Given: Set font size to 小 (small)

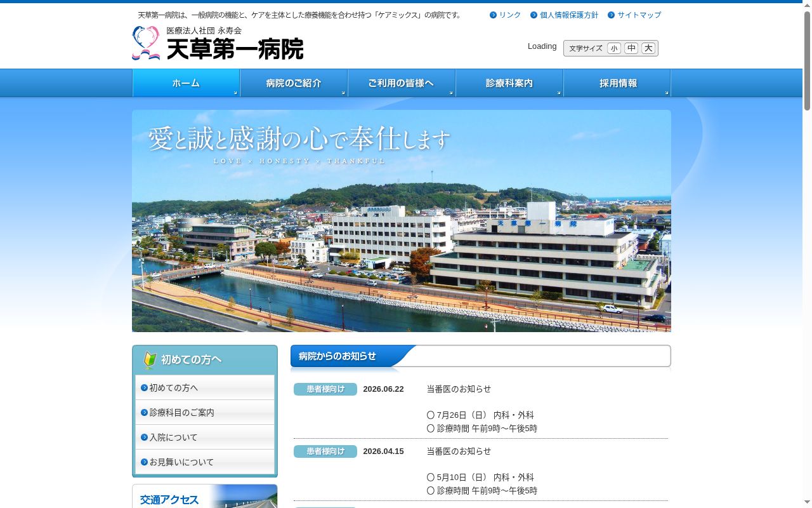Looking at the screenshot, I should (x=614, y=48).
